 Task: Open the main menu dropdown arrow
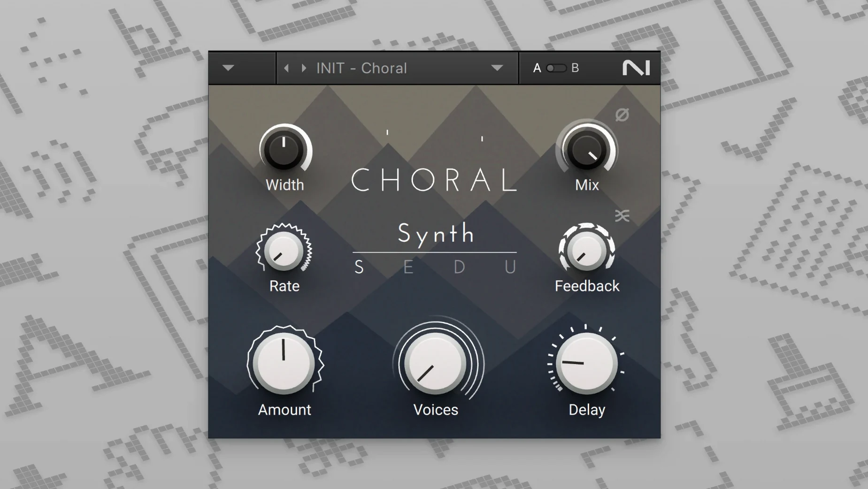click(228, 68)
